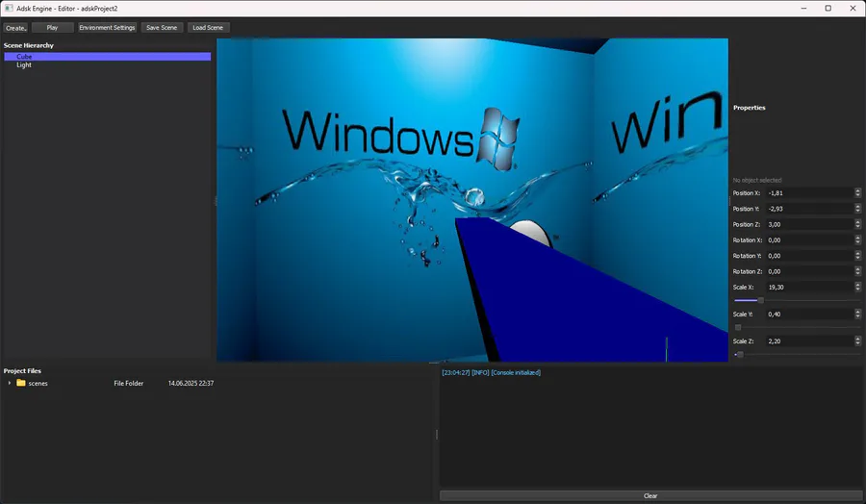Click the scenes folder name

[x=38, y=383]
